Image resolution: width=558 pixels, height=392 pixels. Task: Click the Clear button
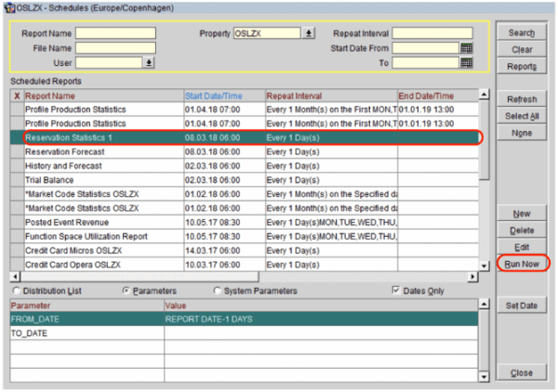522,49
